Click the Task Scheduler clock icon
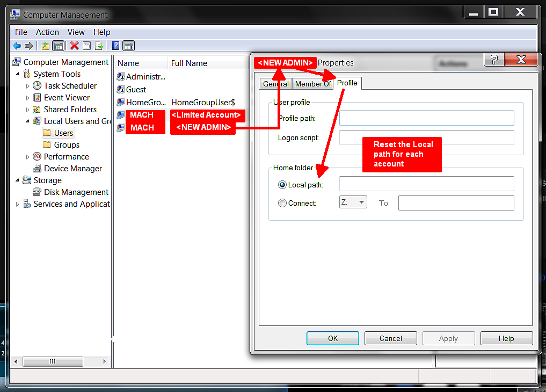Viewport: 546px width, 392px height. pos(37,85)
